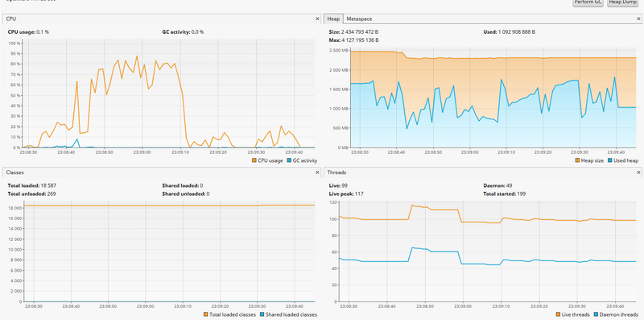Viewport: 644px width, 320px height.
Task: Close the Classes panel
Action: point(317,172)
